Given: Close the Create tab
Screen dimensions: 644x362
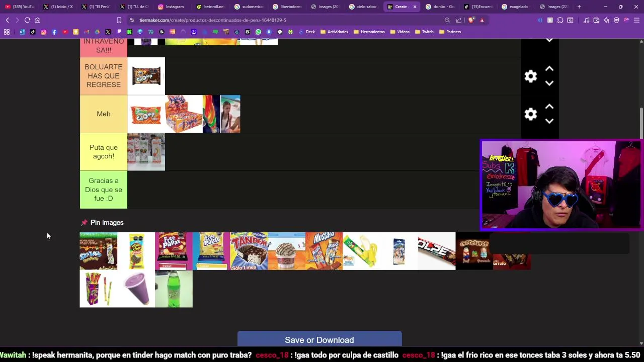Looking at the screenshot, I should click(415, 7).
